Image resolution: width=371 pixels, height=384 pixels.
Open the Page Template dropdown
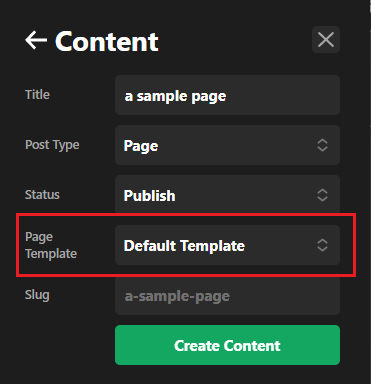pyautogui.click(x=227, y=245)
